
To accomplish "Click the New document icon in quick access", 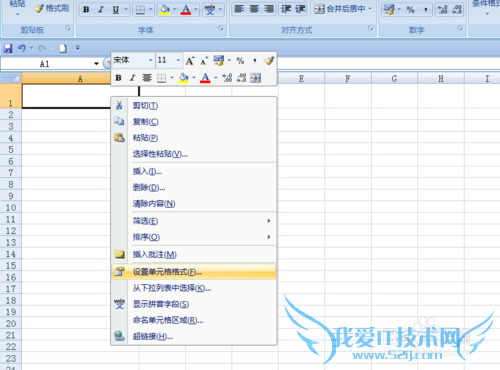I will [x=63, y=48].
